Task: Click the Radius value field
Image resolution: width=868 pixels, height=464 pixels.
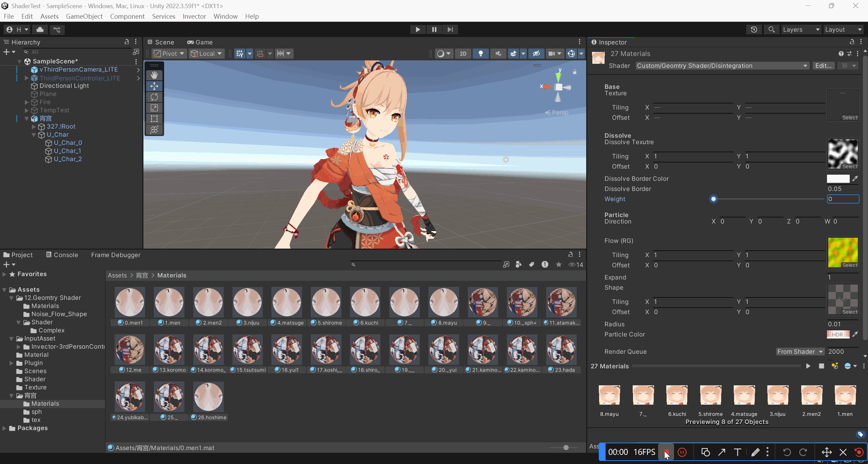Action: (x=843, y=324)
